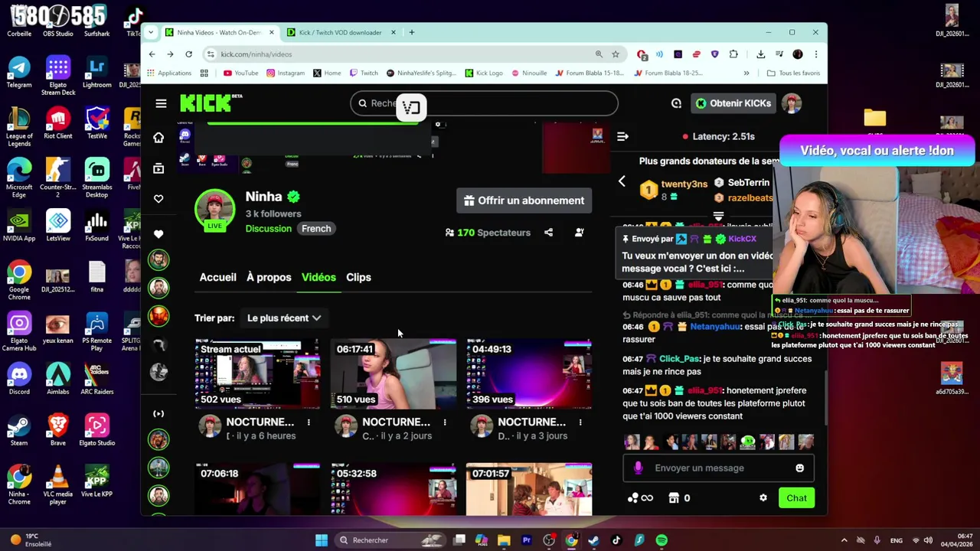
Task: Open the Kick sidebar home icon
Action: pyautogui.click(x=158, y=137)
